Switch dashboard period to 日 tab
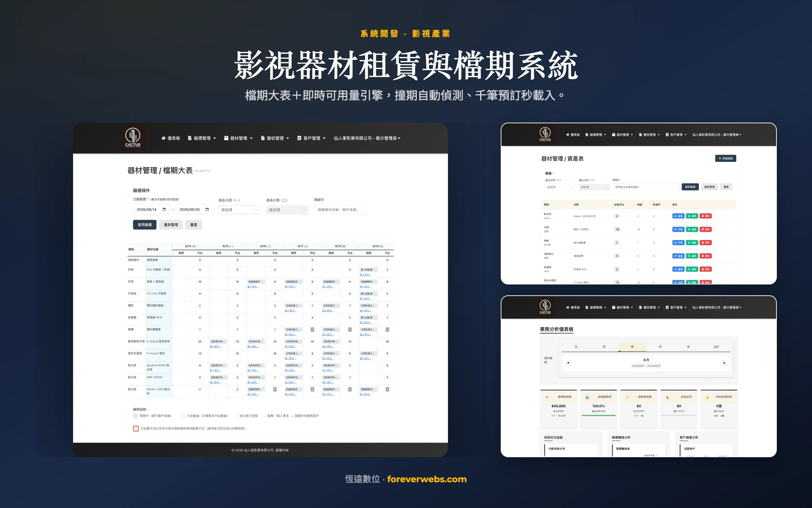Screen dimensions: 812x508 click(576, 347)
